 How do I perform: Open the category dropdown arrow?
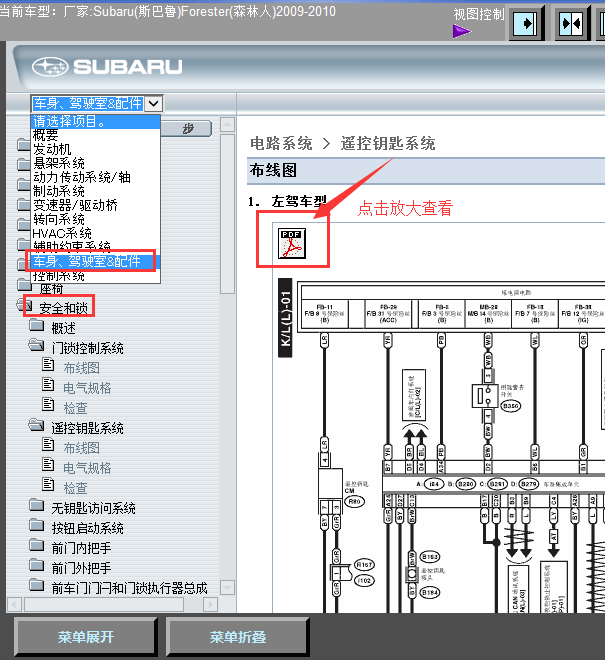(x=154, y=104)
